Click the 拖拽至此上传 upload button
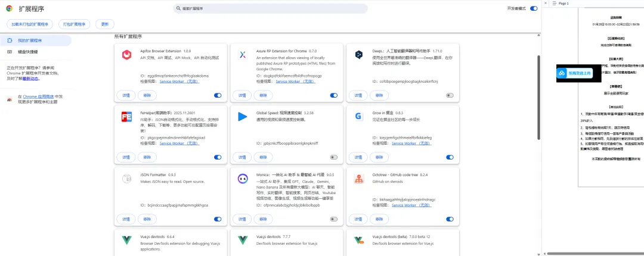Viewport: 644px width, 256px height. 575,73
